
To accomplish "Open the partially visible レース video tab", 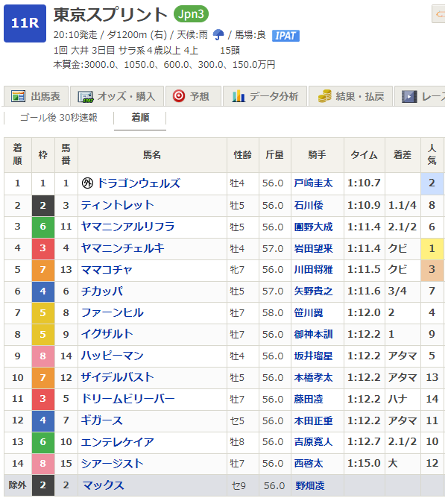I will [423, 96].
